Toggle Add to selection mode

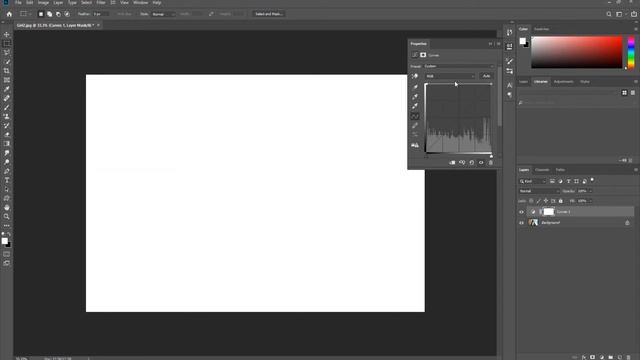49,14
